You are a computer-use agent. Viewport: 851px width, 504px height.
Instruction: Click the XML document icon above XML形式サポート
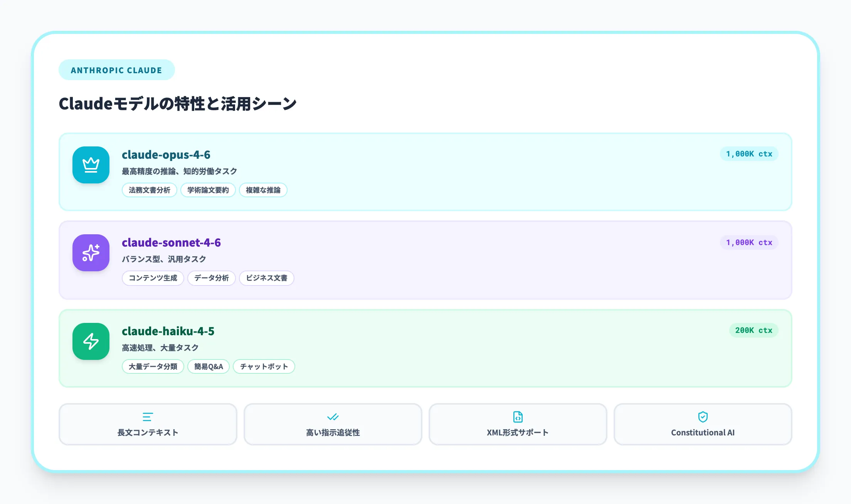pyautogui.click(x=517, y=417)
